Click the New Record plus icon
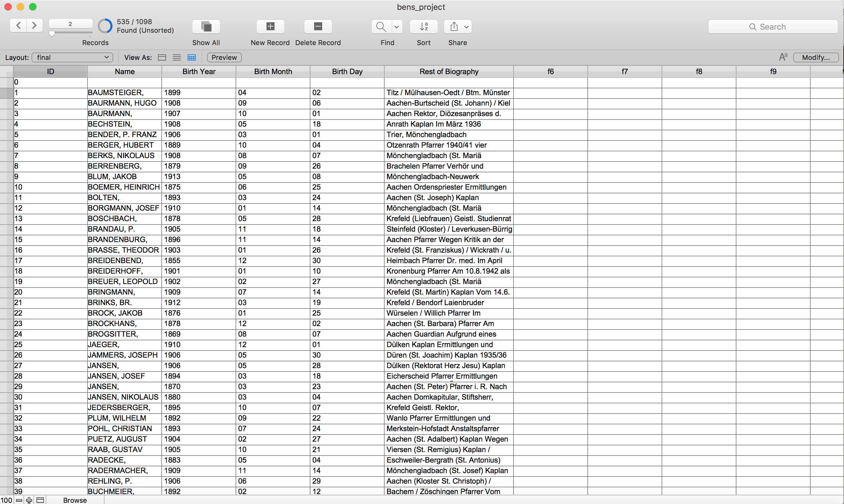The height and width of the screenshot is (504, 844). pos(270,27)
